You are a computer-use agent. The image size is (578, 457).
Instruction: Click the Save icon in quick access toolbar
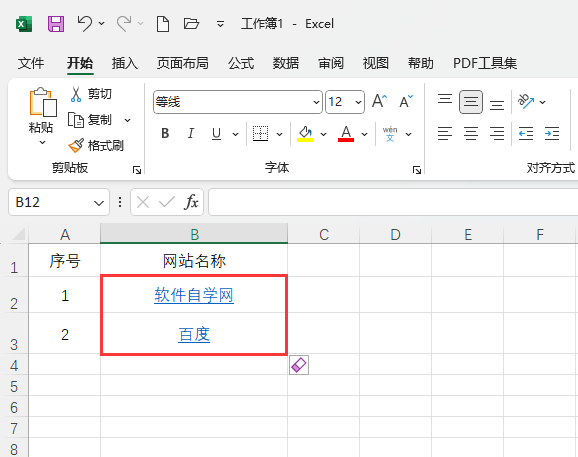pos(56,24)
